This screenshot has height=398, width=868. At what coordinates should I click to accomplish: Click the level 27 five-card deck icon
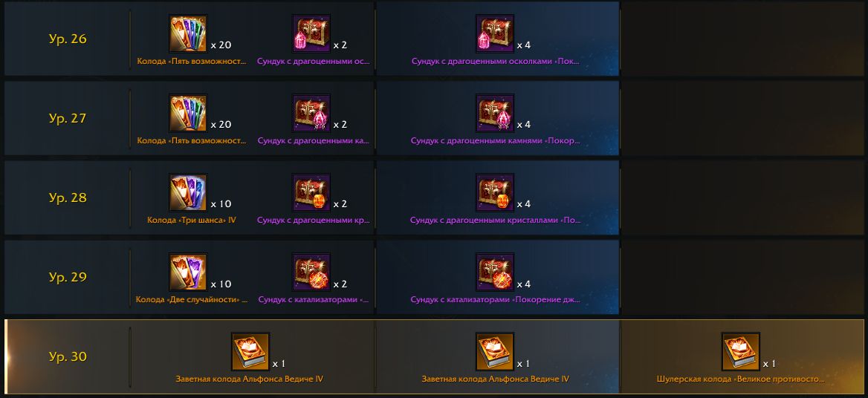click(188, 114)
